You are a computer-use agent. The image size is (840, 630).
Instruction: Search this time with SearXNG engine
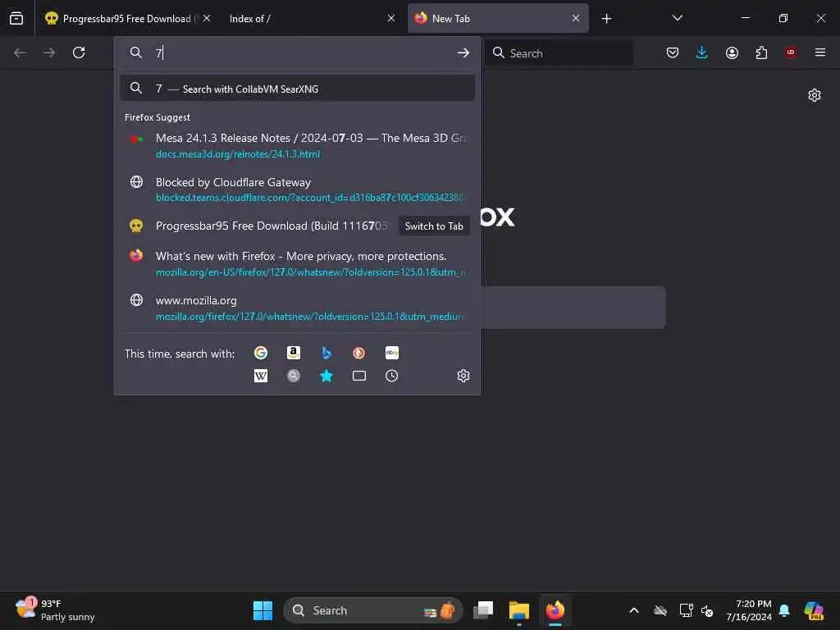tap(294, 376)
